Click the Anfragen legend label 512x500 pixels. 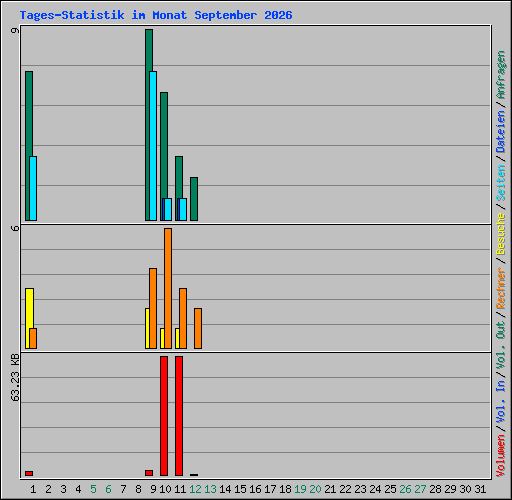501,74
